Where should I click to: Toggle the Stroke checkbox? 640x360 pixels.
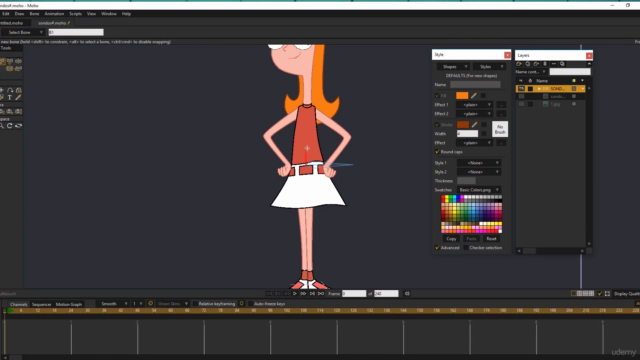click(437, 124)
